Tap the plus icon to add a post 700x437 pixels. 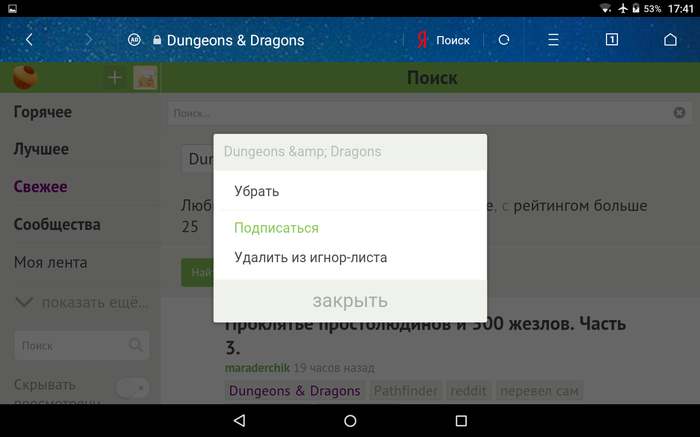(114, 78)
